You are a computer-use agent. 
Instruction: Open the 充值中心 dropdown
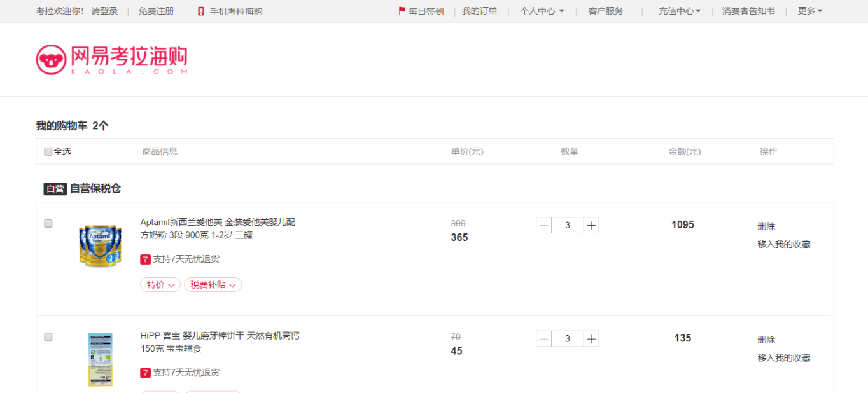tap(680, 11)
